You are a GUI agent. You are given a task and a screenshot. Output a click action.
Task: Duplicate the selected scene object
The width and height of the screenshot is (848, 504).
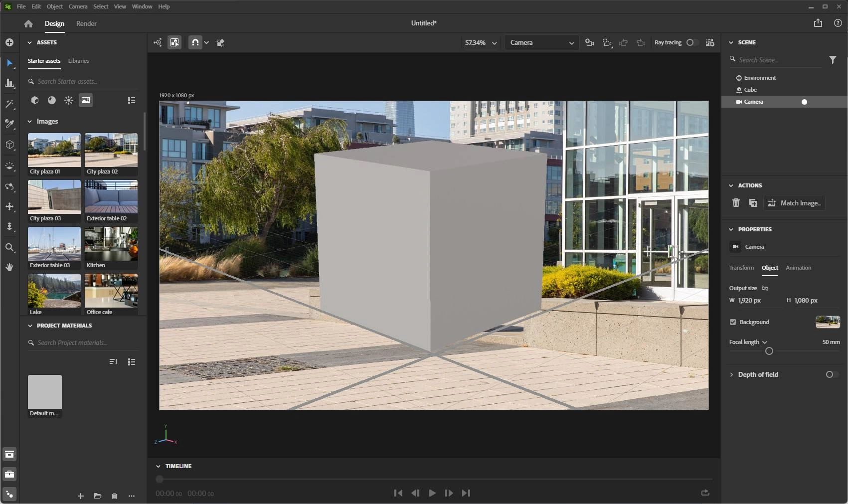(753, 203)
